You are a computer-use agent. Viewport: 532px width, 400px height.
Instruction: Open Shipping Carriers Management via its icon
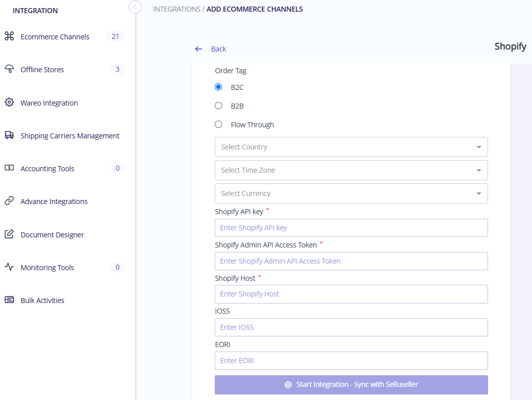coord(9,135)
